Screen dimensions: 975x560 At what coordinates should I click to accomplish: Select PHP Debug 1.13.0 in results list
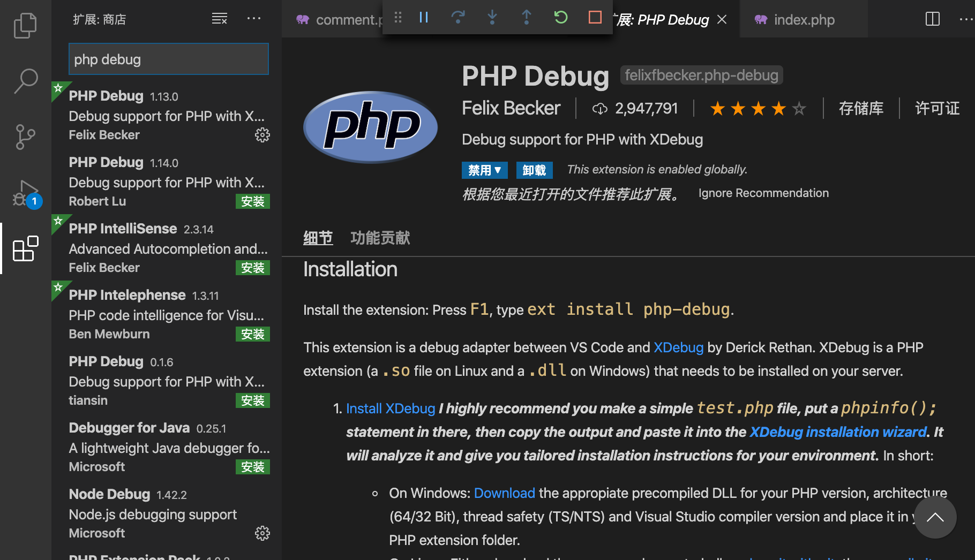tap(167, 115)
